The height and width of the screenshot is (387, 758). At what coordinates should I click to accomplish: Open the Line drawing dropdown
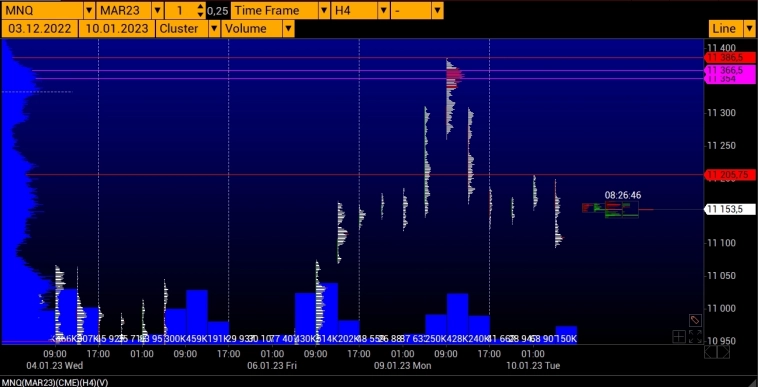click(x=748, y=29)
